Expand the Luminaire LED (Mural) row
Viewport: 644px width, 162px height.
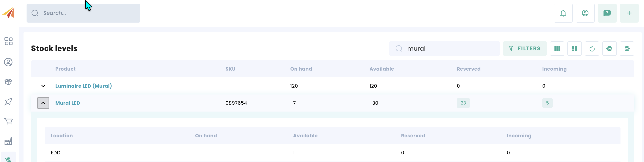point(43,86)
